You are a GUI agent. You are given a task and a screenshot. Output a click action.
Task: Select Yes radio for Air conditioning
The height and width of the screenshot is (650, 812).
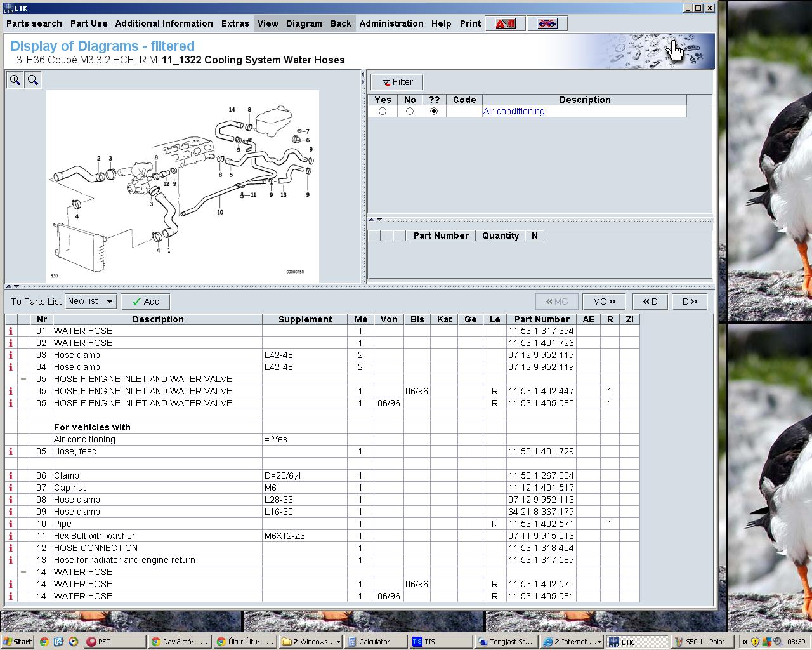point(383,111)
